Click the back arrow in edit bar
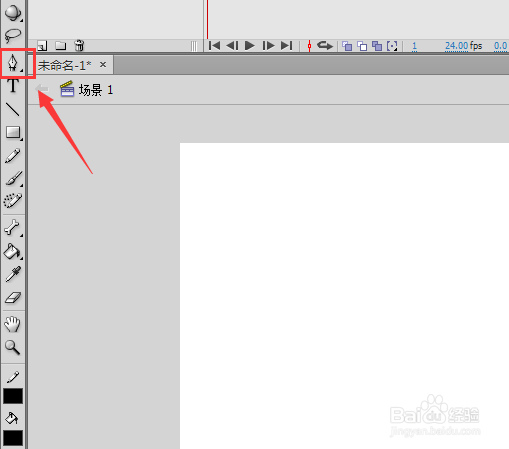The height and width of the screenshot is (449, 509). coord(42,89)
